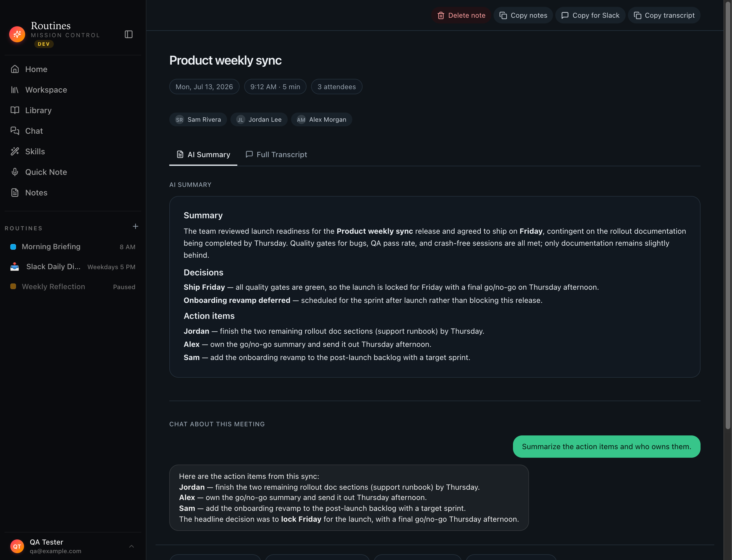Click the trash icon in Delete note
The image size is (732, 560).
point(441,15)
